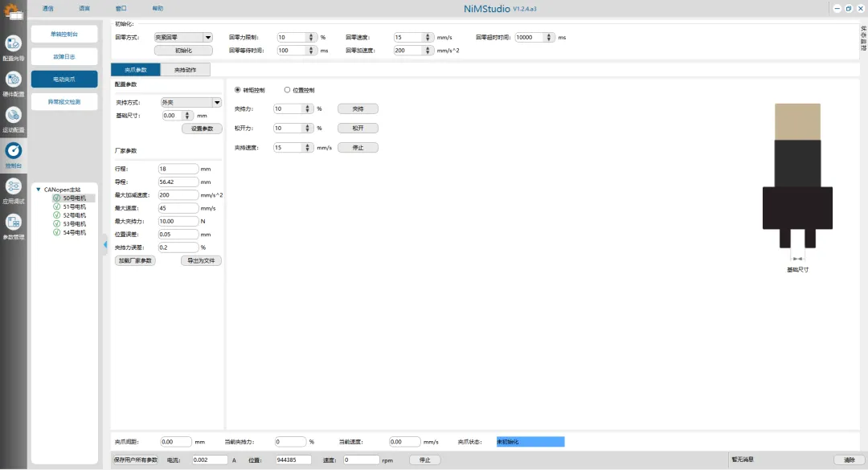Click the 位置误差 input field
The image size is (868, 470).
pos(178,235)
